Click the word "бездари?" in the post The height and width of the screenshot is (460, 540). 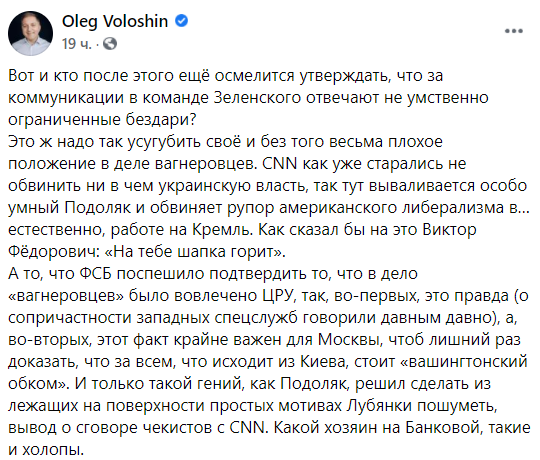click(160, 119)
